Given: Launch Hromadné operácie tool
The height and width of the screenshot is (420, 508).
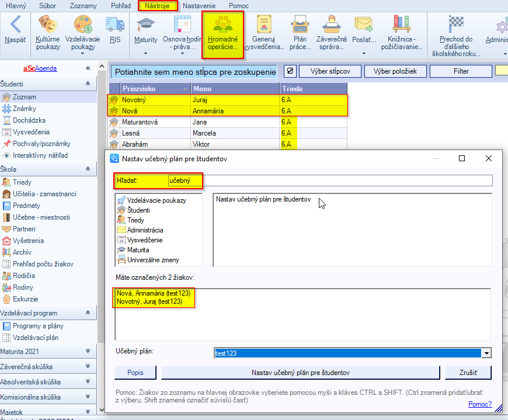Looking at the screenshot, I should point(222,34).
